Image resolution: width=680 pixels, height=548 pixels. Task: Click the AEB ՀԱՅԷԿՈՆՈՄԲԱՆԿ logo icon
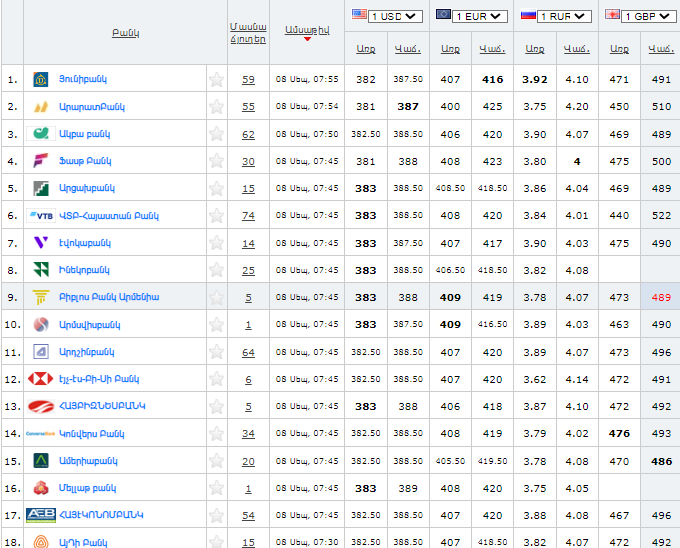click(x=41, y=515)
